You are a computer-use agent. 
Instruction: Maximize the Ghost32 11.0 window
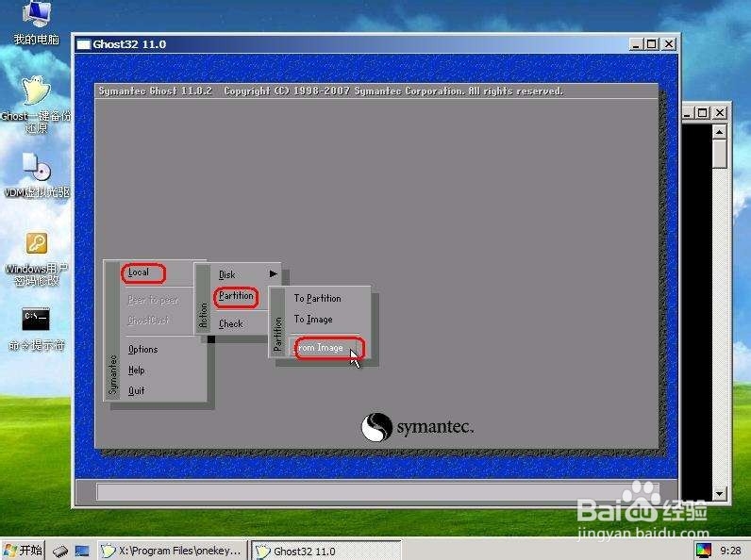(651, 44)
